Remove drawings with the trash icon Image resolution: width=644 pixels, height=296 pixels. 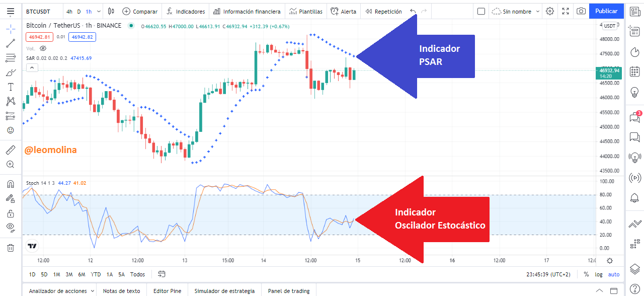click(11, 247)
